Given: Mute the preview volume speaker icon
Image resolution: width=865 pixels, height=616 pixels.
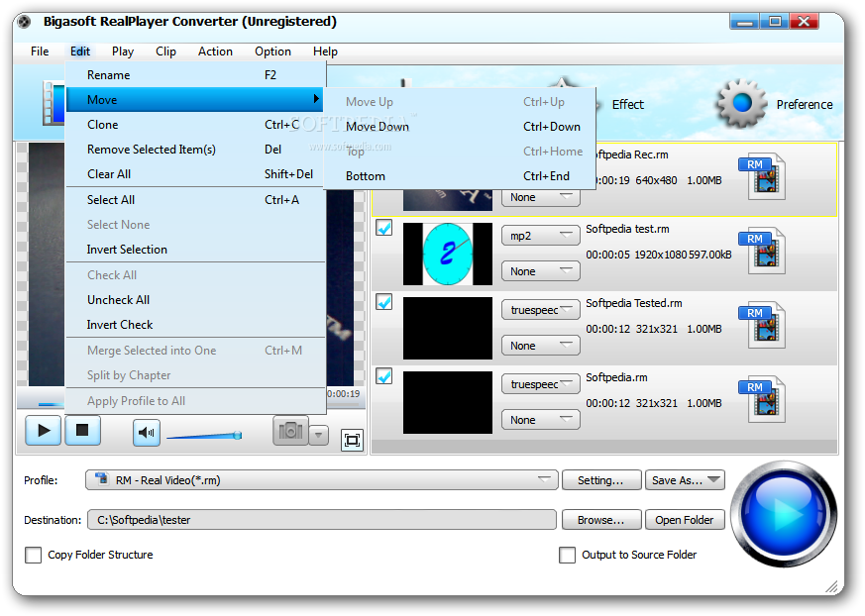Looking at the screenshot, I should 147,433.
